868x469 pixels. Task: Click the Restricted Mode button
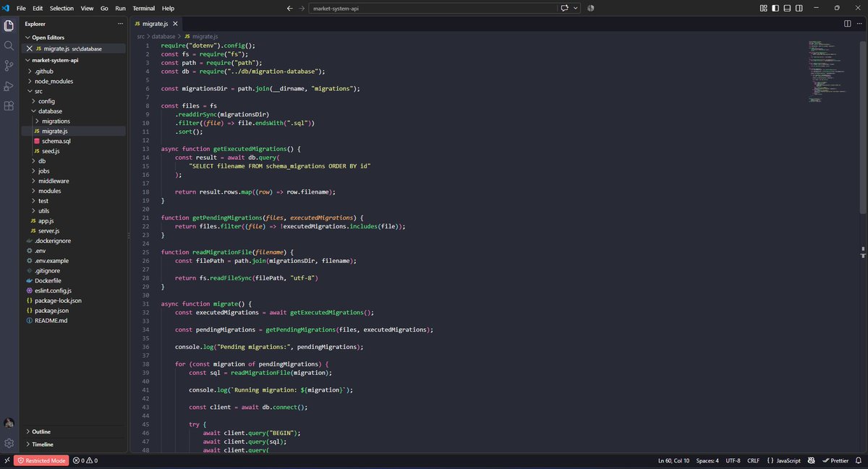(41, 460)
